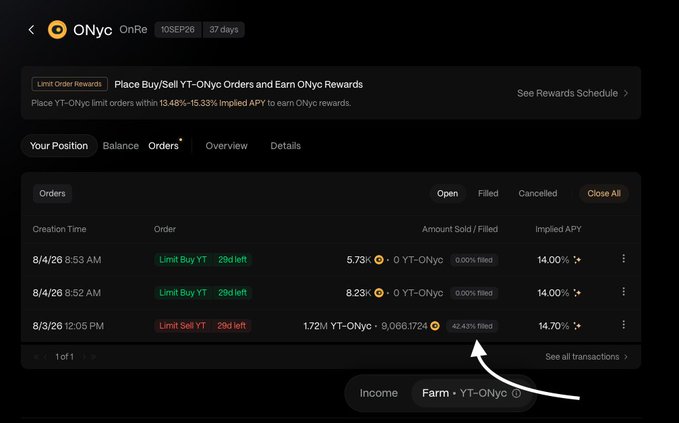The height and width of the screenshot is (423, 679).
Task: Open info icon beside YT-ONyc farm
Action: coord(517,393)
